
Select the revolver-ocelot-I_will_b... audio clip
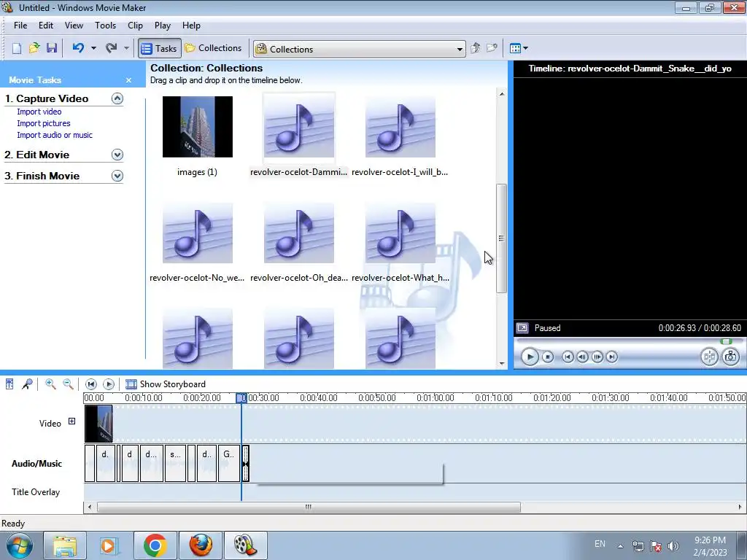[x=400, y=127]
